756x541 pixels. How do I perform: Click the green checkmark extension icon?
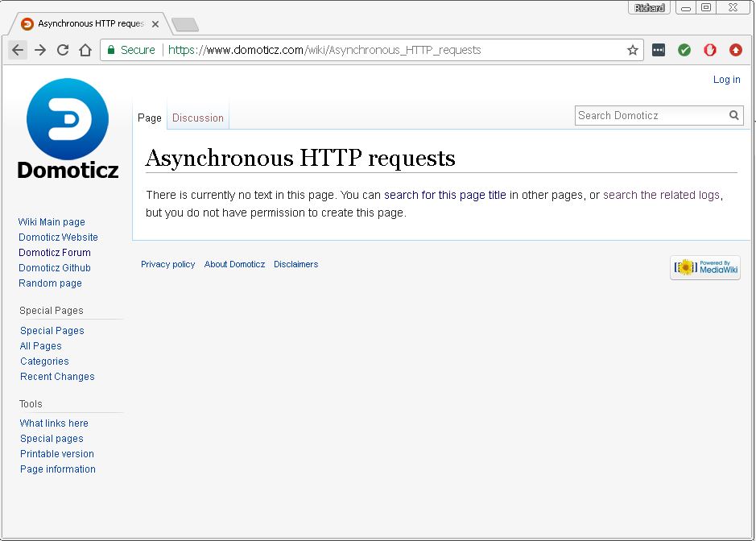(x=684, y=50)
